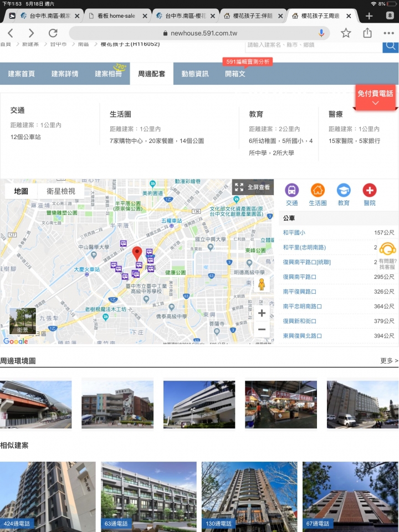The width and height of the screenshot is (399, 532).
Task: Open similar project with 63通電話
Action: (149, 497)
